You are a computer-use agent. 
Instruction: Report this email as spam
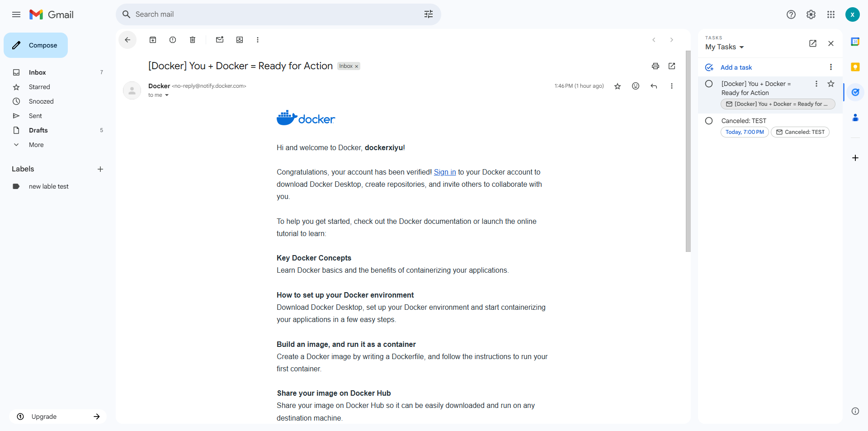(x=173, y=40)
